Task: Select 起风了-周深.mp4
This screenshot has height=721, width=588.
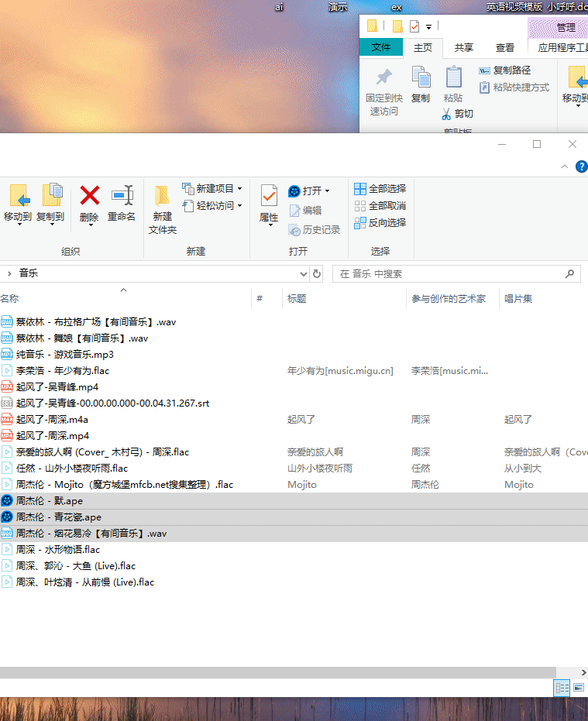Action: pos(53,436)
